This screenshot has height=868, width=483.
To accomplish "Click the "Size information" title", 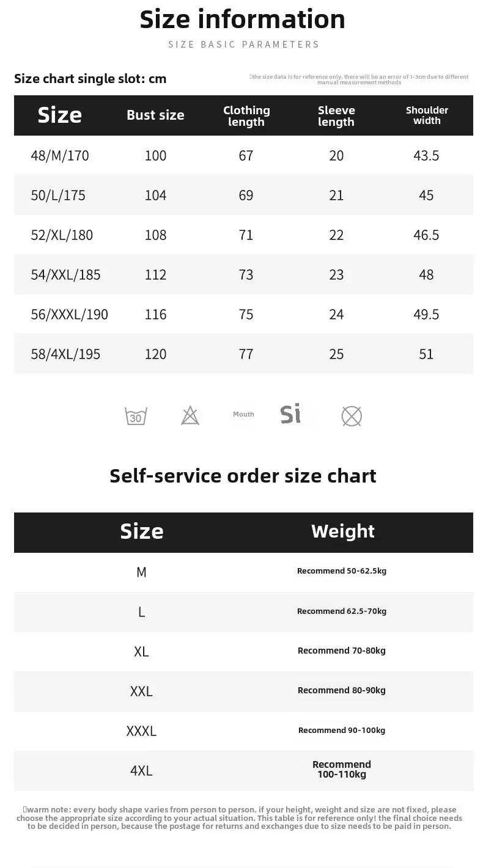I will tap(243, 20).
